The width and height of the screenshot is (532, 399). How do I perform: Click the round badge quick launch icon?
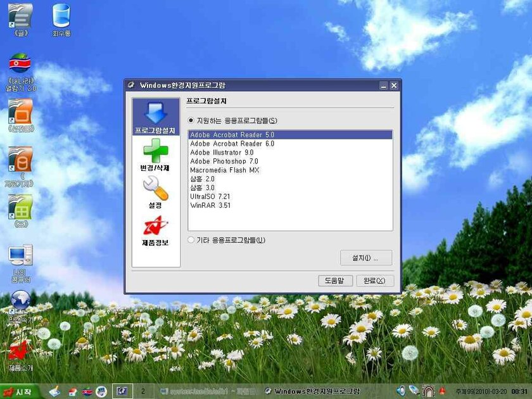click(x=101, y=392)
